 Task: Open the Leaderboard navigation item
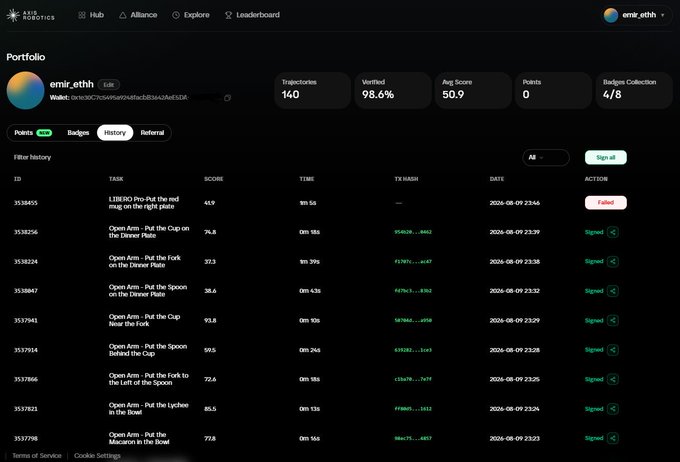[252, 15]
